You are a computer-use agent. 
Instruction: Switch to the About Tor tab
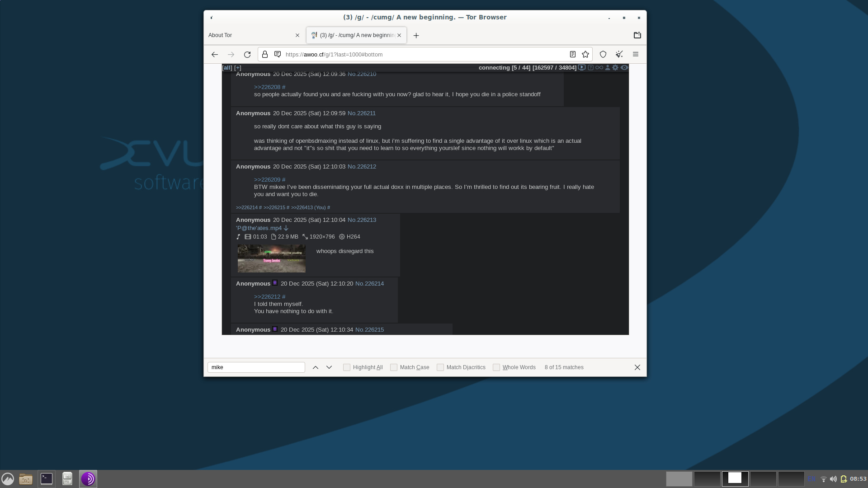(249, 35)
